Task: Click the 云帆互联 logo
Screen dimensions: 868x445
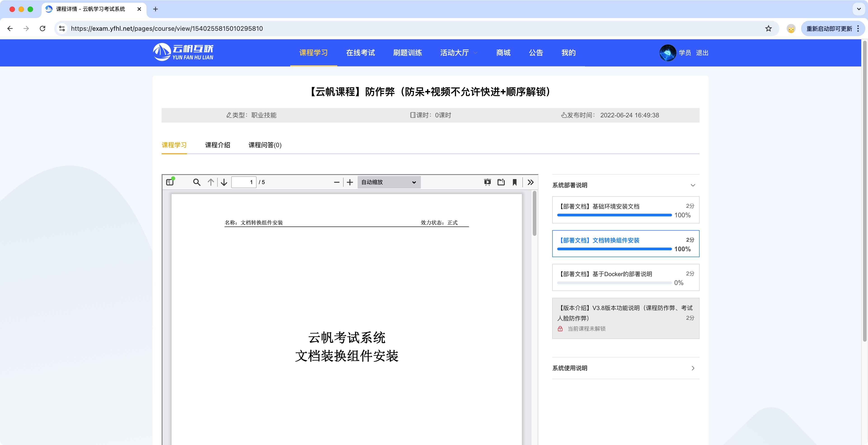Action: pos(183,52)
